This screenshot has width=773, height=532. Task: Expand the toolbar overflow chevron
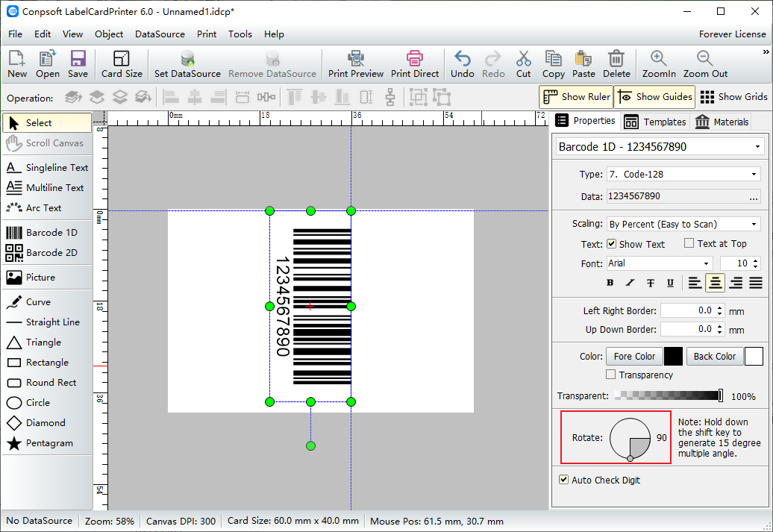(x=766, y=51)
